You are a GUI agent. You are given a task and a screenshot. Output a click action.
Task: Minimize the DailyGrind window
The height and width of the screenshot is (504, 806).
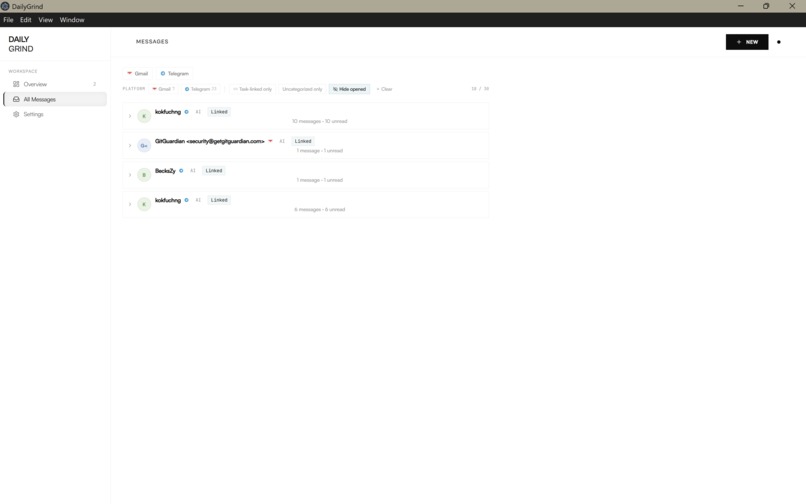point(740,6)
